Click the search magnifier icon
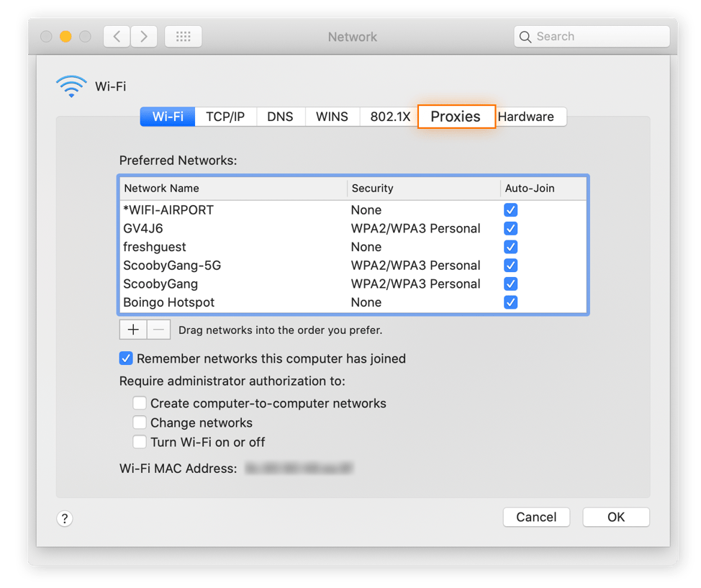Viewport: 701px width, 588px height. coord(525,36)
